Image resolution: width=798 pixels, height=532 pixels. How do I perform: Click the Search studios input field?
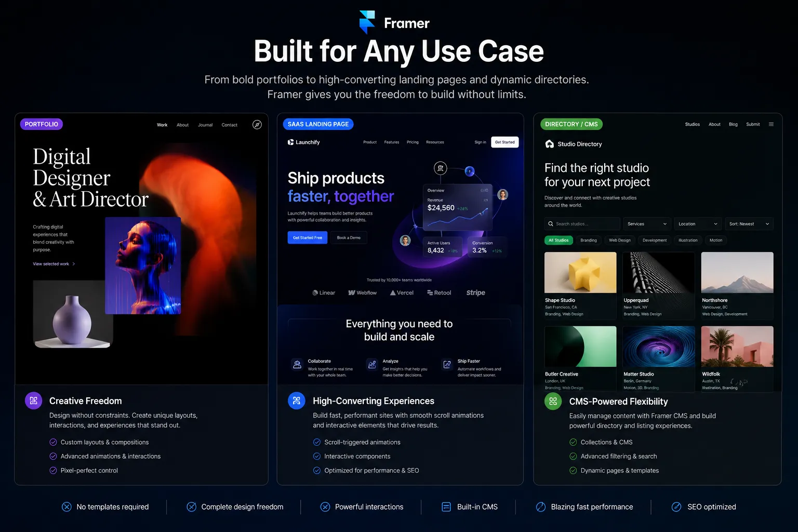pos(582,224)
